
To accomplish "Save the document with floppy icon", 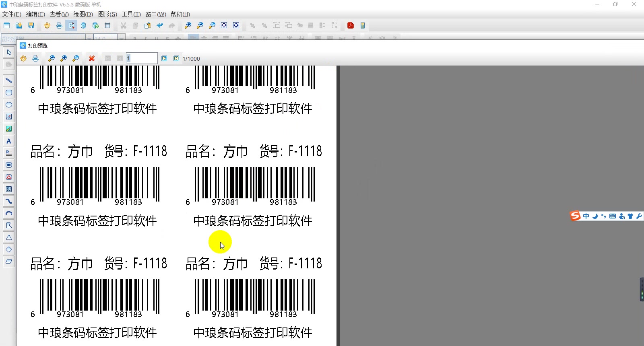I will pos(31,25).
